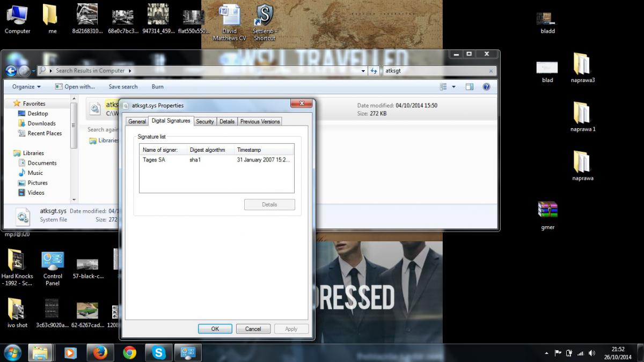Click Cancel in the Properties dialog
Screen dimensions: 644x362
click(253, 329)
